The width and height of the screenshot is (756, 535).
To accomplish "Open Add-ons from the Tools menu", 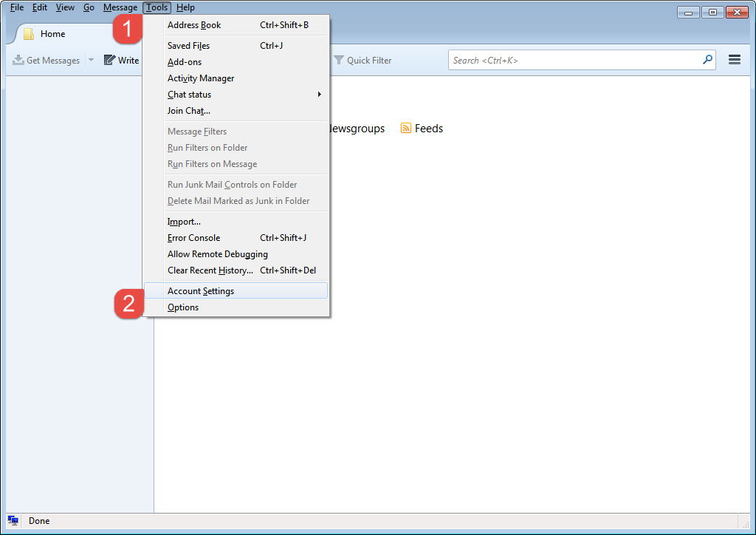I will (236, 62).
